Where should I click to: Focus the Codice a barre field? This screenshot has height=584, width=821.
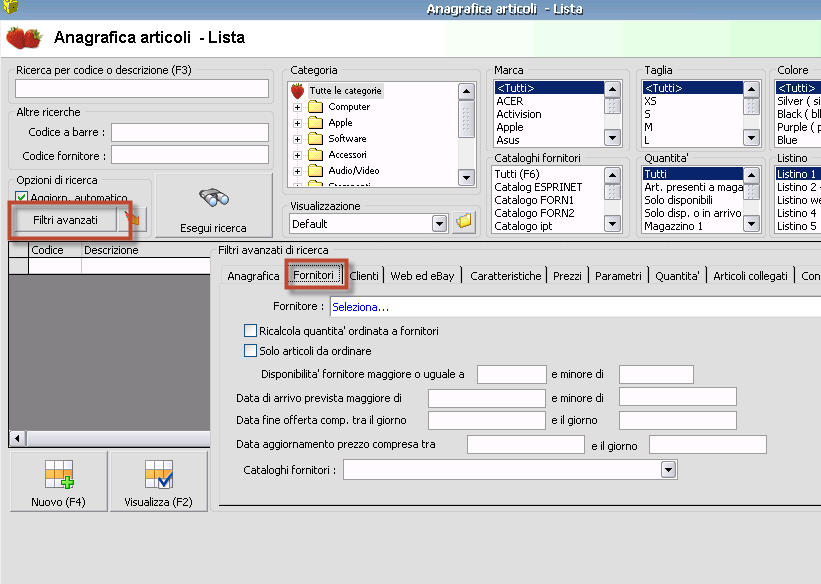point(190,133)
